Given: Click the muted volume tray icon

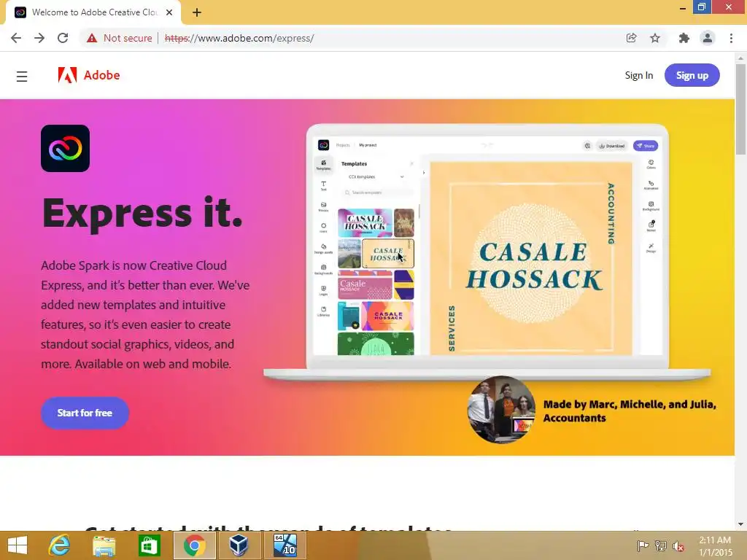Looking at the screenshot, I should point(678,546).
